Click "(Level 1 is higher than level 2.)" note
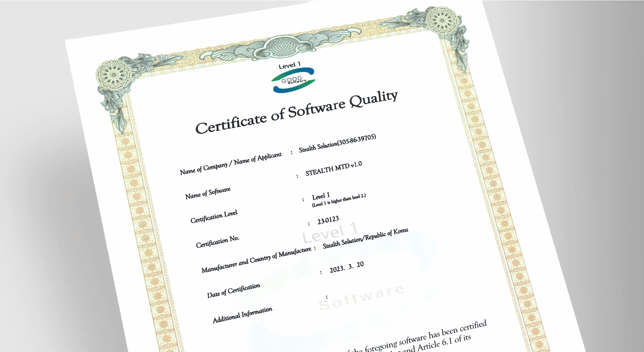The width and height of the screenshot is (644, 352). pos(339,201)
